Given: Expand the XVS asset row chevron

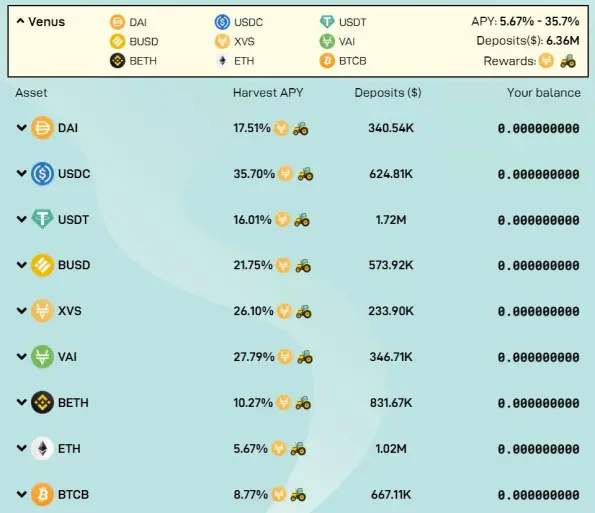Looking at the screenshot, I should click(22, 311).
